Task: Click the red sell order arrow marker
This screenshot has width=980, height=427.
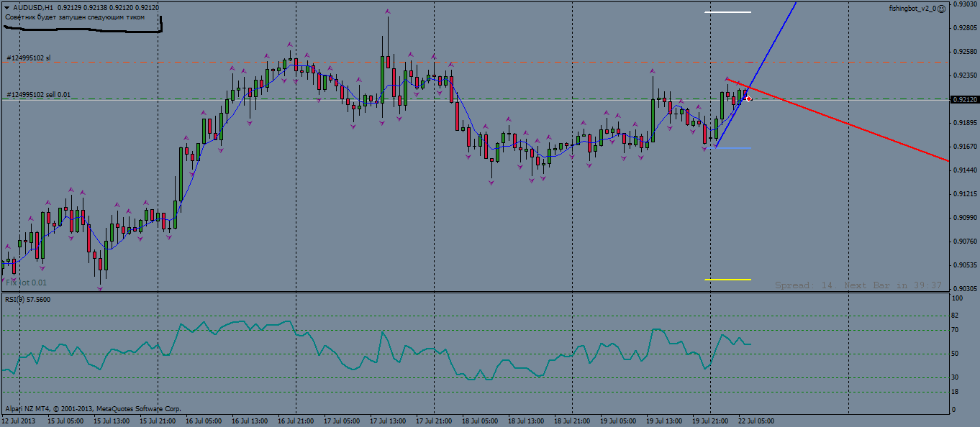Action: (x=749, y=98)
